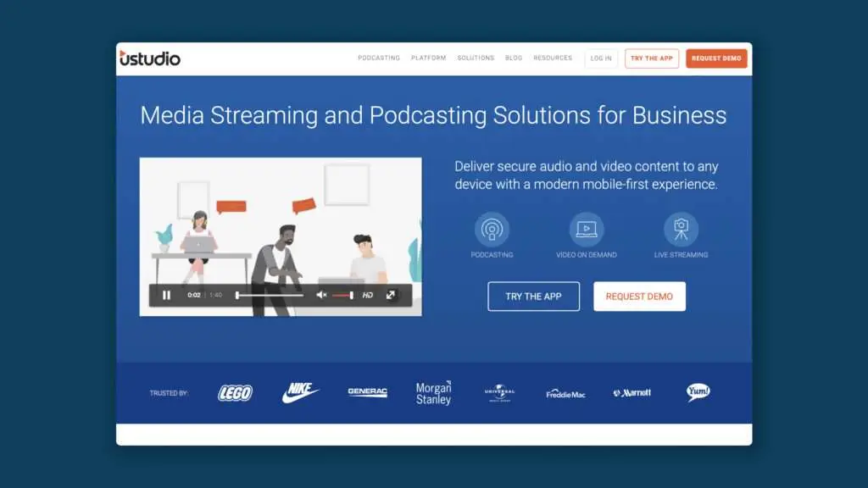Expand the Resources navigation menu

coord(553,58)
